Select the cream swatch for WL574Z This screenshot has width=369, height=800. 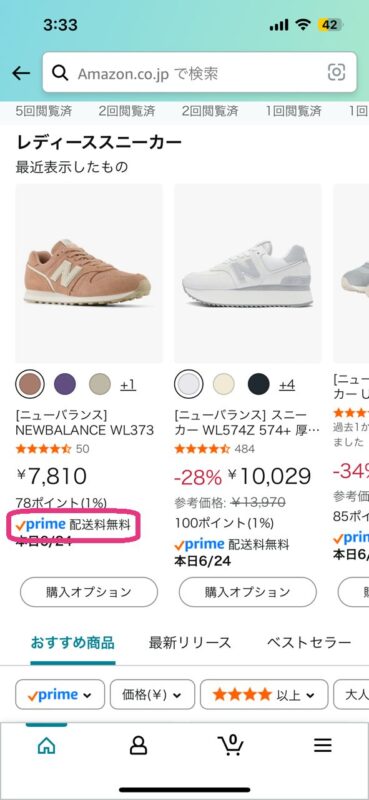[x=224, y=384]
